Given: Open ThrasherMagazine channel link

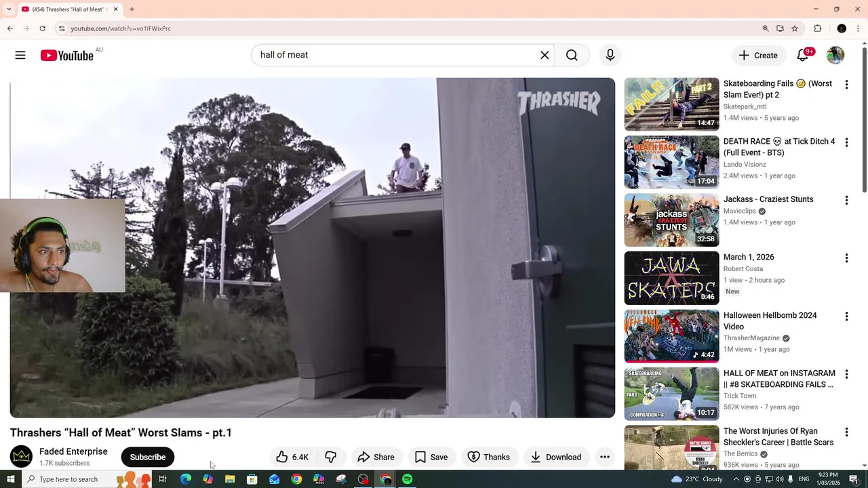Looking at the screenshot, I should [x=751, y=338].
